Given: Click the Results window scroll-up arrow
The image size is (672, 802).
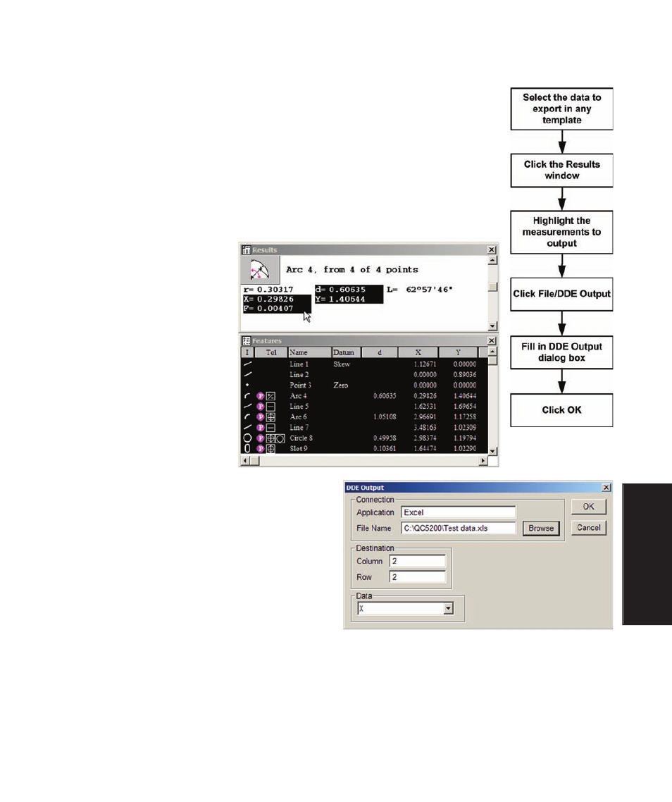Looking at the screenshot, I should [492, 260].
